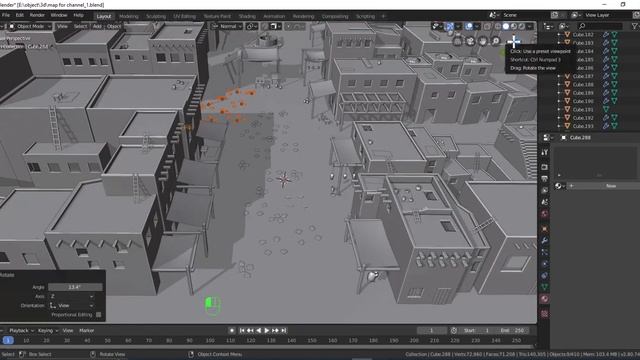Toggle X-ray mode
This screenshot has height=360, width=640.
click(x=487, y=26)
